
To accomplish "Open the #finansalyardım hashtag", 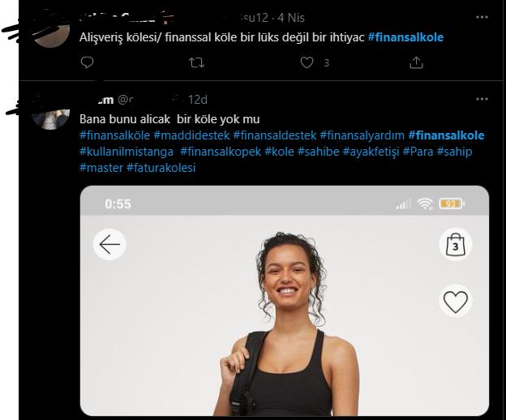I will pos(362,135).
